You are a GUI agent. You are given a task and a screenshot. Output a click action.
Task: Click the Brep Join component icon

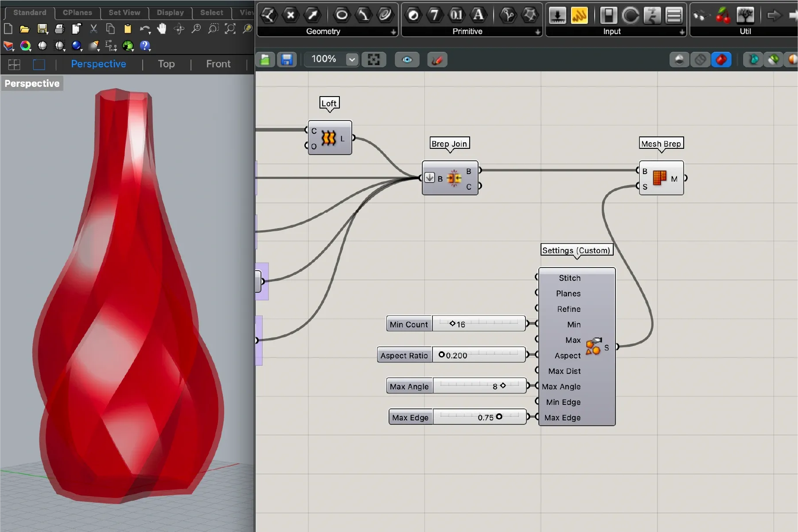pos(454,178)
